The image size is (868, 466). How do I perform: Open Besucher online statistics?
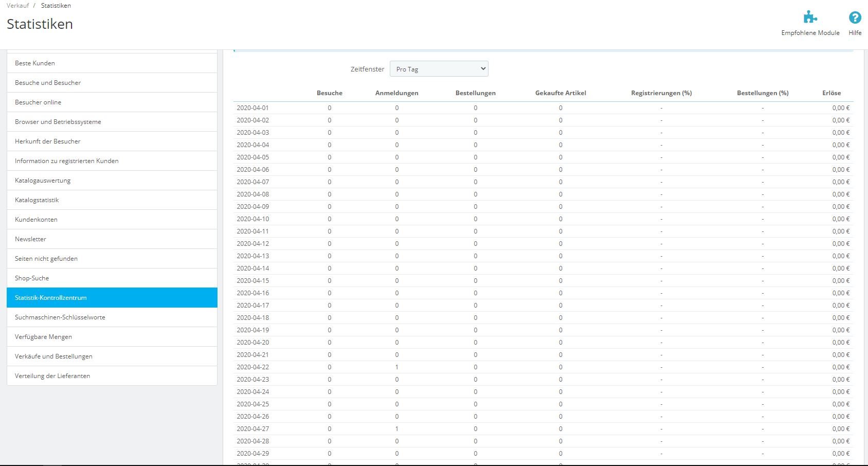pos(112,102)
